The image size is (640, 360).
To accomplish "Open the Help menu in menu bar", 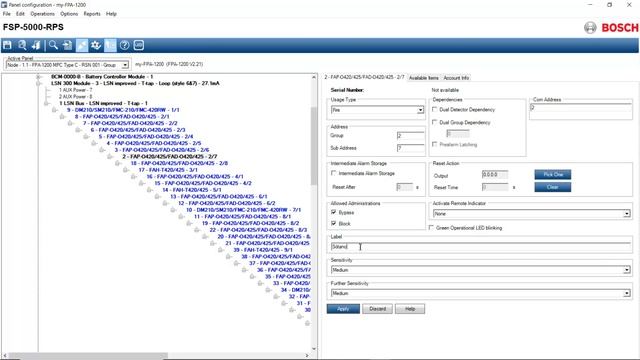I will click(x=111, y=13).
